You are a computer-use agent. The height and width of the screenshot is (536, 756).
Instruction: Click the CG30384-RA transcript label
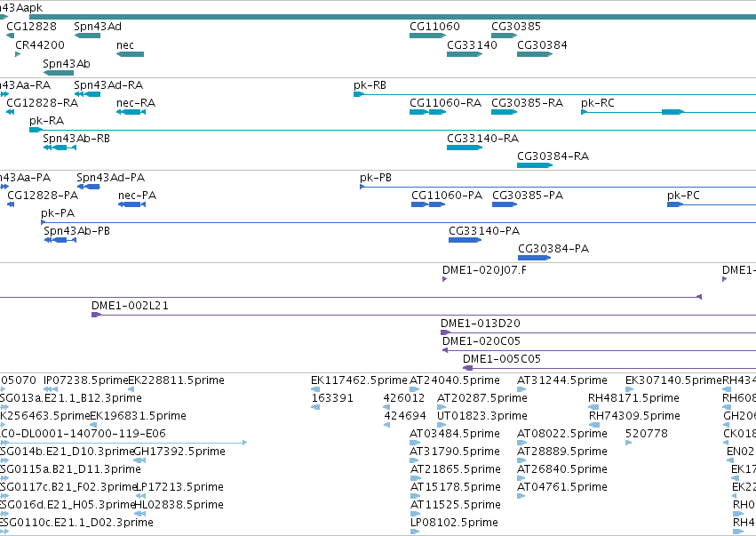[553, 156]
